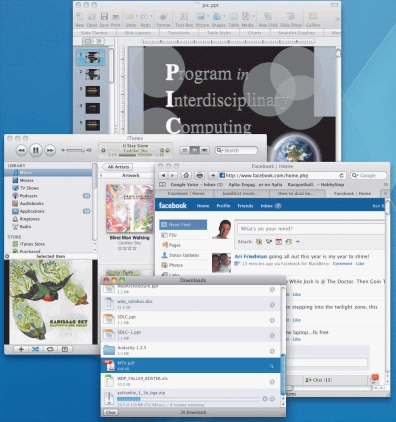This screenshot has height=422, width=396.
Task: Switch to the Transitions tab
Action: tap(179, 33)
